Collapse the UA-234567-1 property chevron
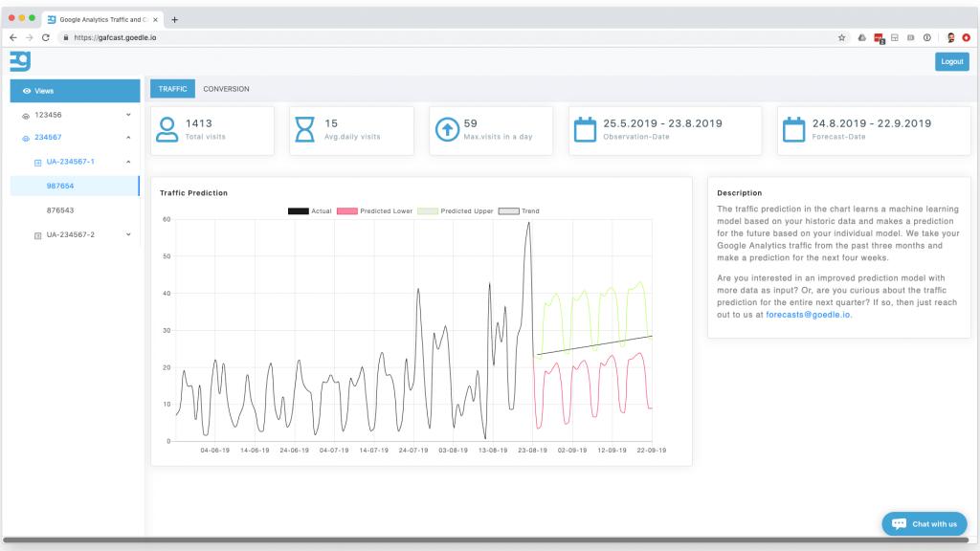 [x=128, y=162]
